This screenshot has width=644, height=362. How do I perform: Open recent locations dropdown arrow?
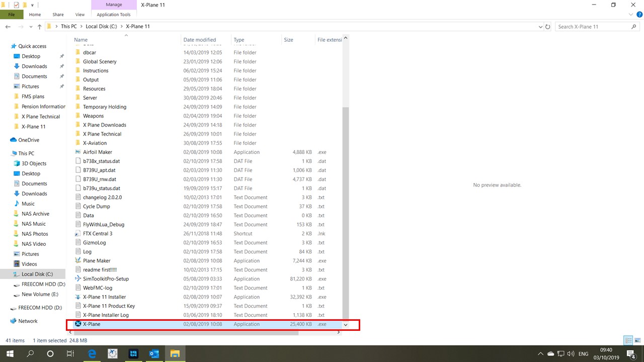[x=31, y=27]
